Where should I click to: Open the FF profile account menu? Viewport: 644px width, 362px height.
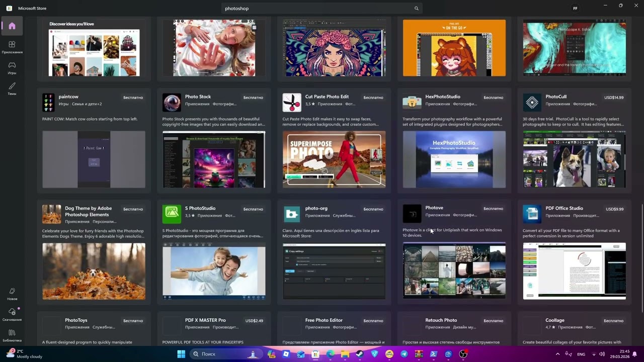[575, 9]
